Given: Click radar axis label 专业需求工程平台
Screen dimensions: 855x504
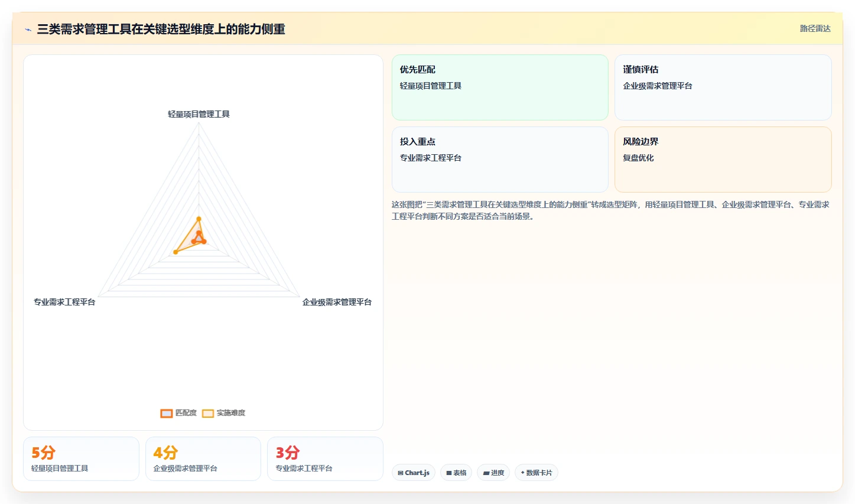Looking at the screenshot, I should pos(64,302).
